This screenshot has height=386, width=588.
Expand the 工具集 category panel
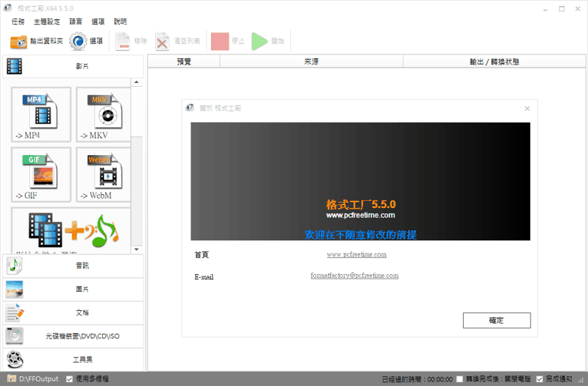(73, 360)
